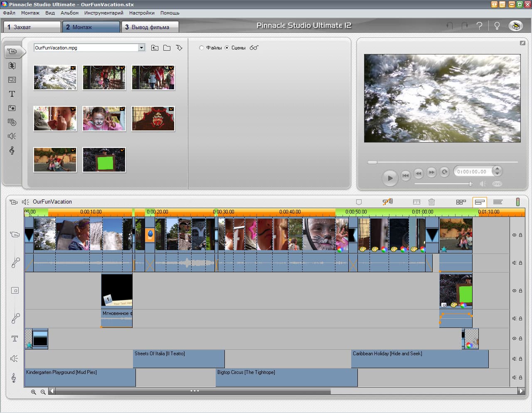
Task: Click the split clip razor icon
Action: [x=416, y=202]
